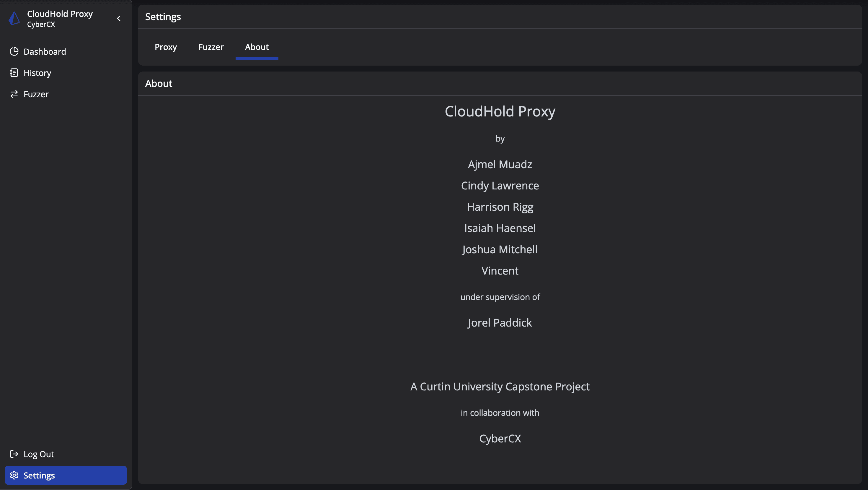Click the CloudHold Proxy about heading
Viewport: 868px width, 490px height.
pos(500,111)
